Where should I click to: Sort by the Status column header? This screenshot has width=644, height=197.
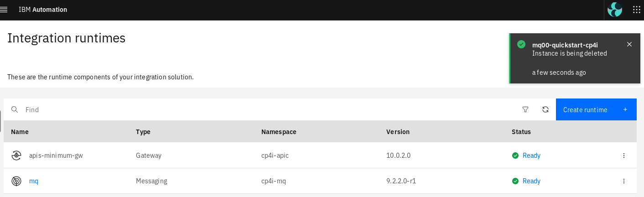click(521, 132)
